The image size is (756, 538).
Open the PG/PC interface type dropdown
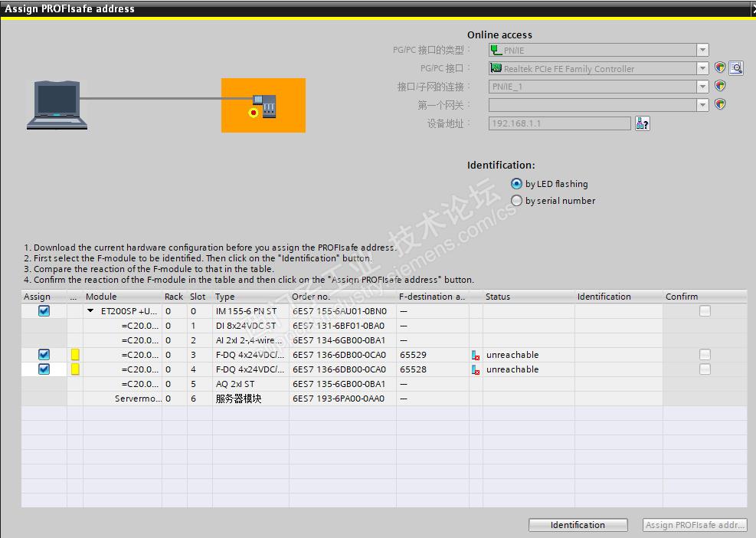coord(702,50)
